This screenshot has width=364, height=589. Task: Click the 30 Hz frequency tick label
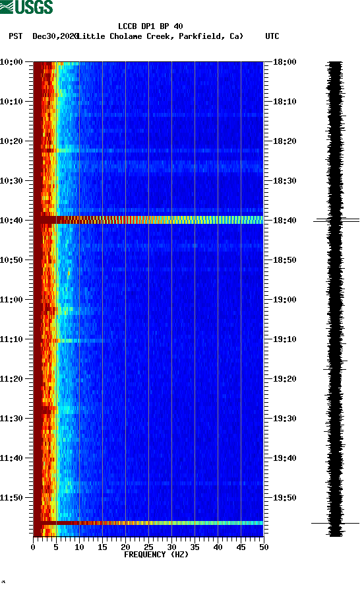point(171,547)
